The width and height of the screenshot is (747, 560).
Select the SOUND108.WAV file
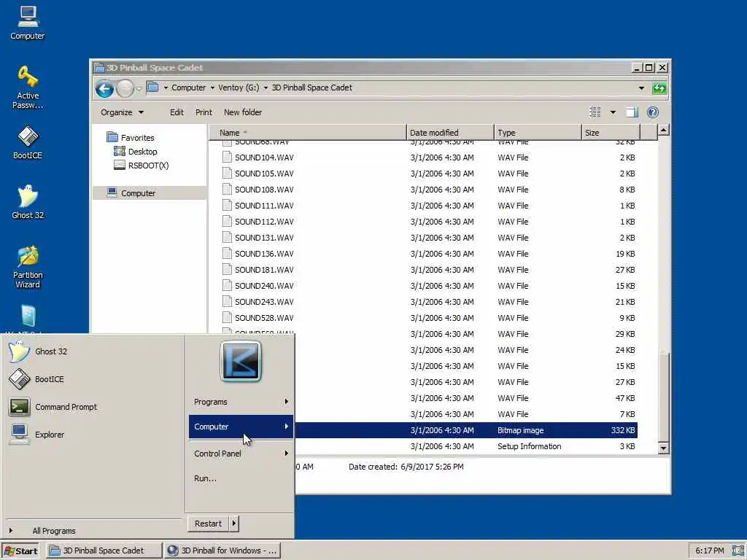[x=429, y=190]
